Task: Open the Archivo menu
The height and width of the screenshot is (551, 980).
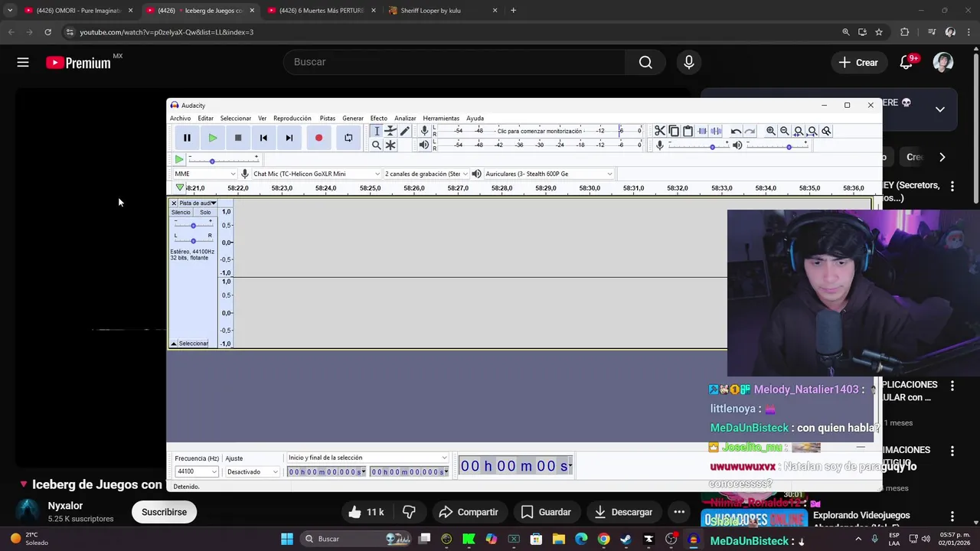Action: (x=180, y=118)
